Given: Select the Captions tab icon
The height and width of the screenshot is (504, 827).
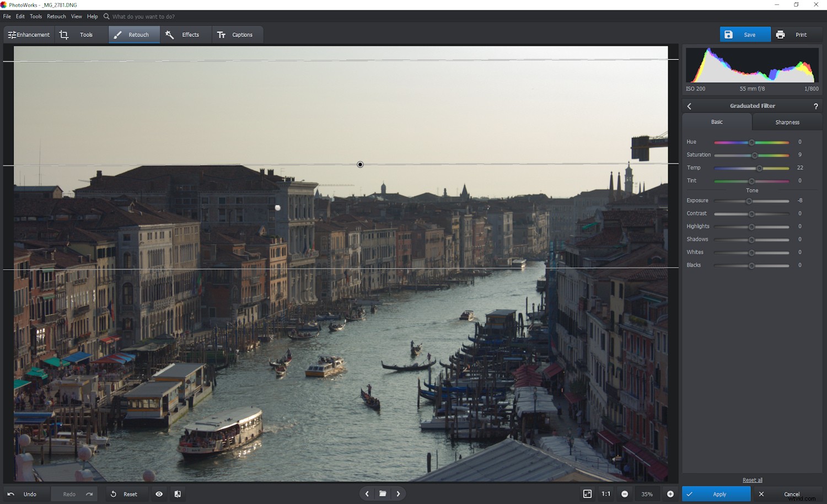Looking at the screenshot, I should click(222, 34).
